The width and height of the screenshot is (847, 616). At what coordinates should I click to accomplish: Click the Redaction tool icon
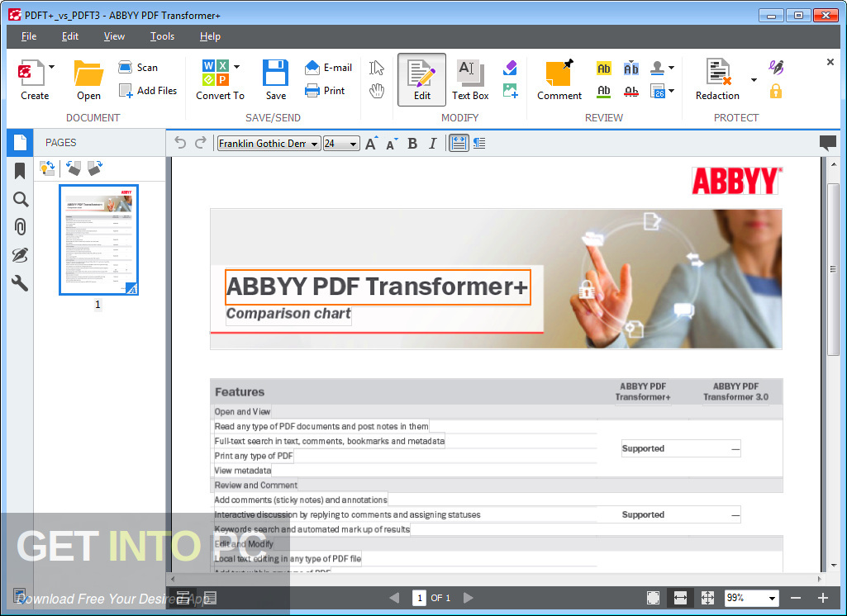tap(718, 73)
